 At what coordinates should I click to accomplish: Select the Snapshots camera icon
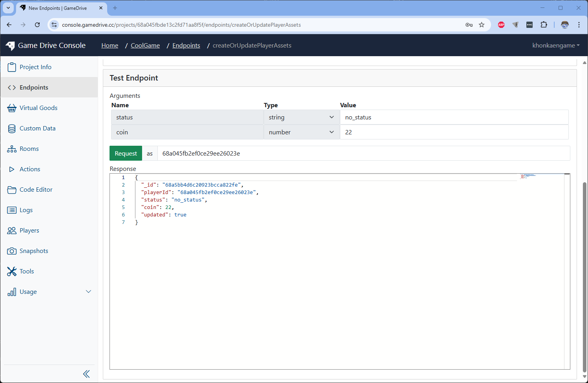(x=12, y=251)
